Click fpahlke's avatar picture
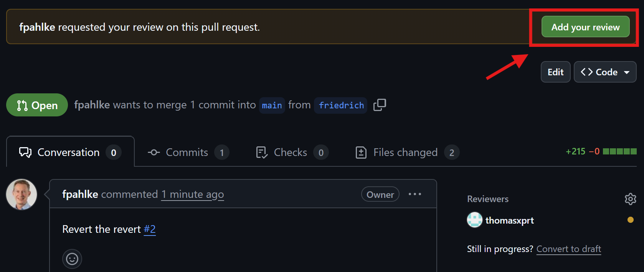The height and width of the screenshot is (272, 644). (x=21, y=194)
